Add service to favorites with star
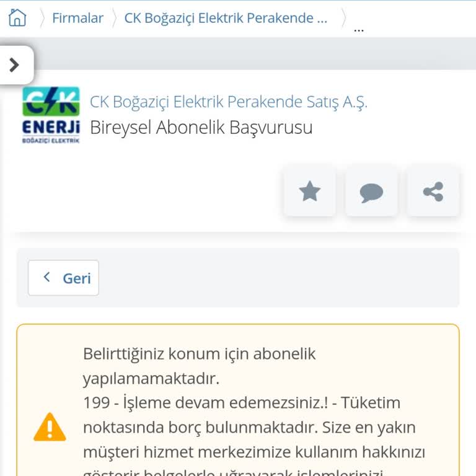This screenshot has width=476, height=476. (310, 192)
